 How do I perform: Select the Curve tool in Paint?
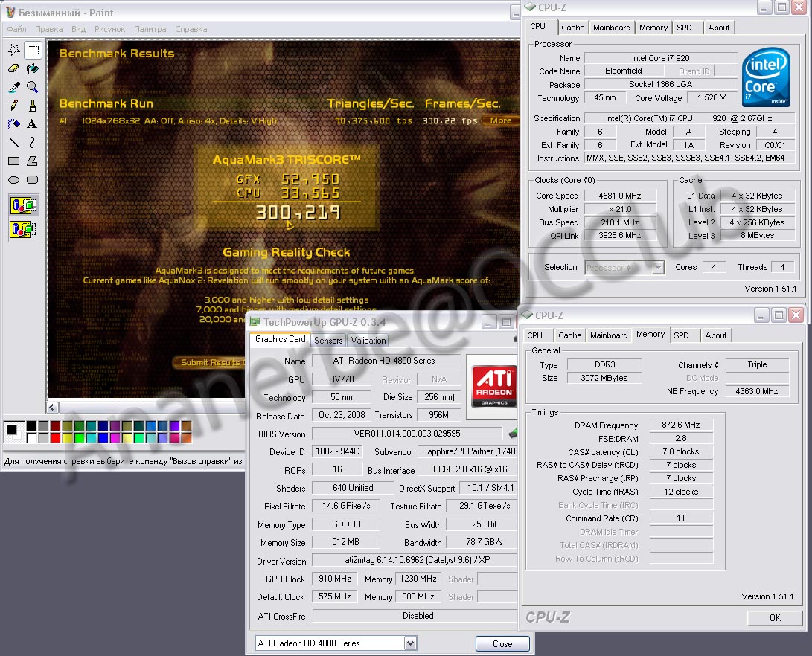point(33,142)
